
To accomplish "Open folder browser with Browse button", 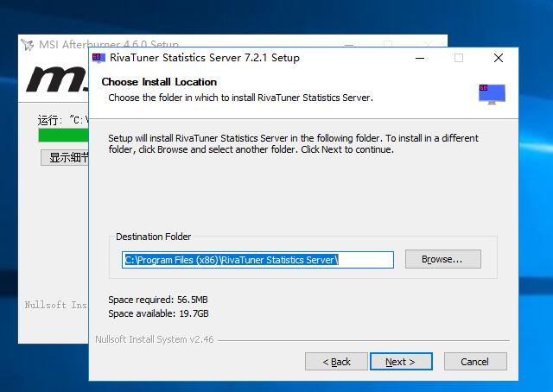I will (x=442, y=259).
